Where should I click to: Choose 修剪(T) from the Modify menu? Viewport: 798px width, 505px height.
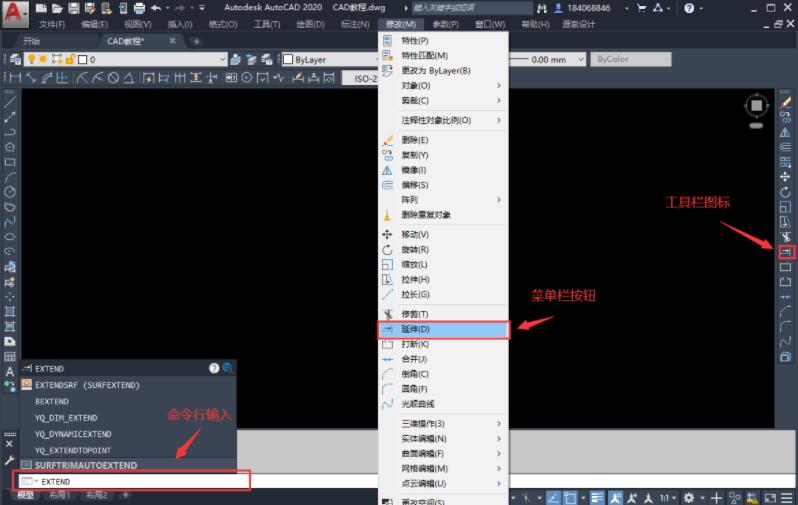[x=443, y=314]
